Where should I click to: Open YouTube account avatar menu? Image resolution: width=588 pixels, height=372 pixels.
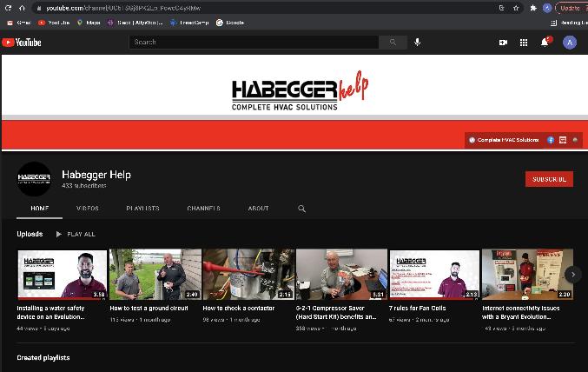[570, 43]
